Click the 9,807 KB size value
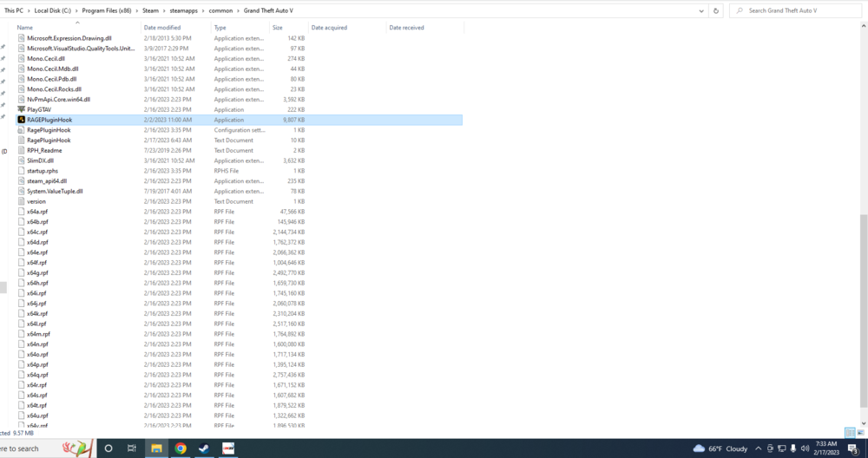868x458 pixels. coord(293,120)
